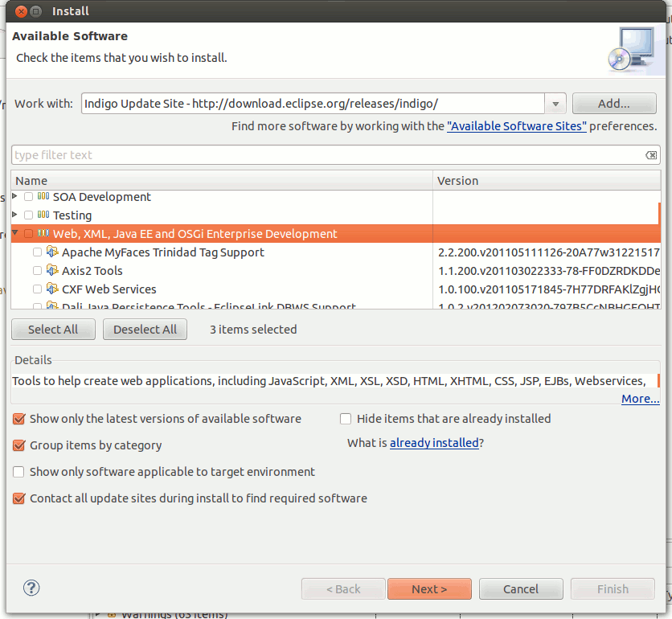Click the Tools to help create web applications details text

coord(329,381)
